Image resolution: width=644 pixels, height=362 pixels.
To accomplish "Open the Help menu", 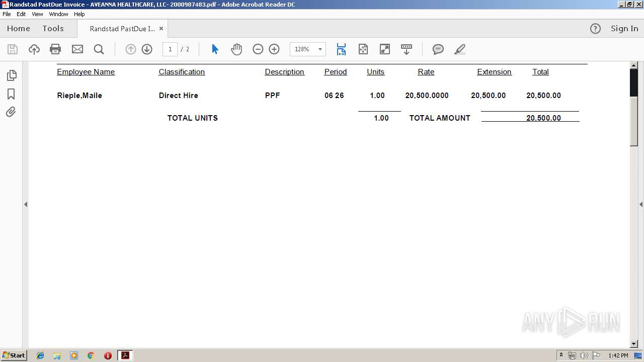I will (x=79, y=14).
